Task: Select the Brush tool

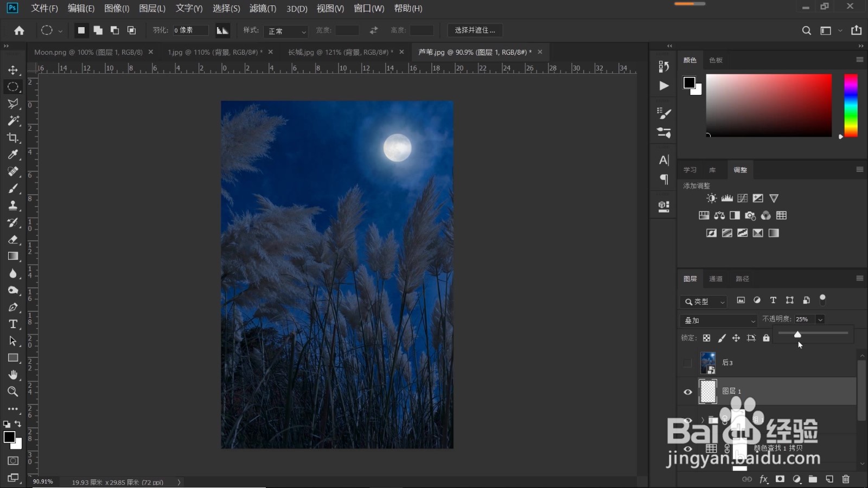Action: click(13, 188)
